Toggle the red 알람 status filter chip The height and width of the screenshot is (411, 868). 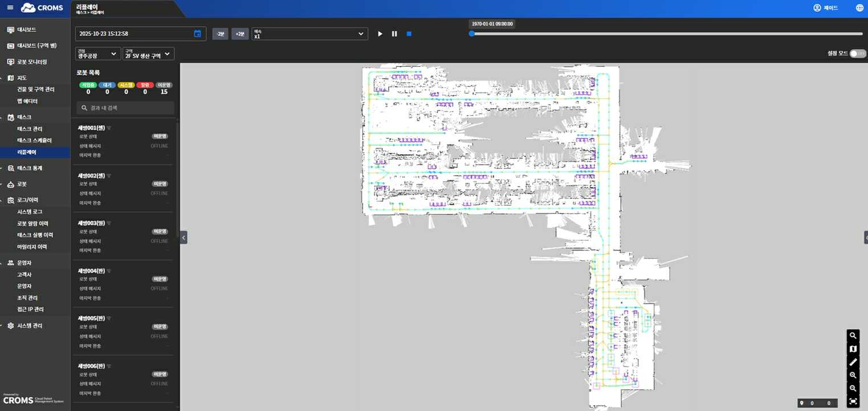[145, 85]
